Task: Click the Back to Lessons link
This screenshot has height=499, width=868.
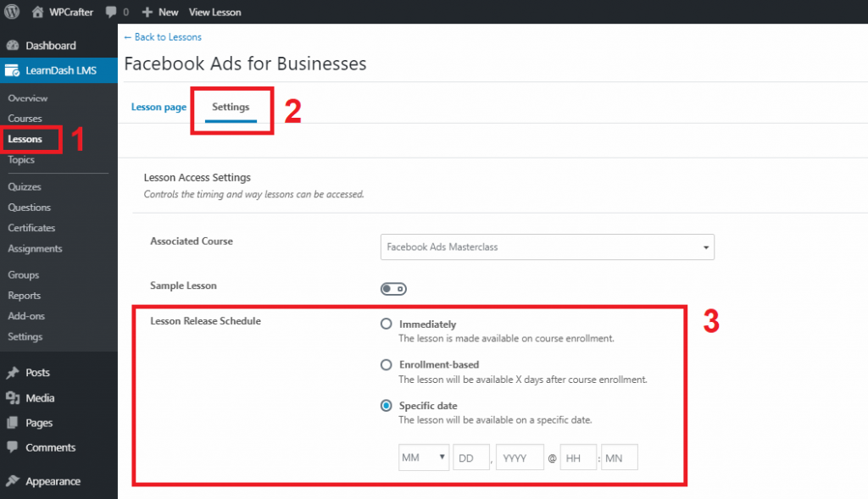Action: (x=163, y=37)
